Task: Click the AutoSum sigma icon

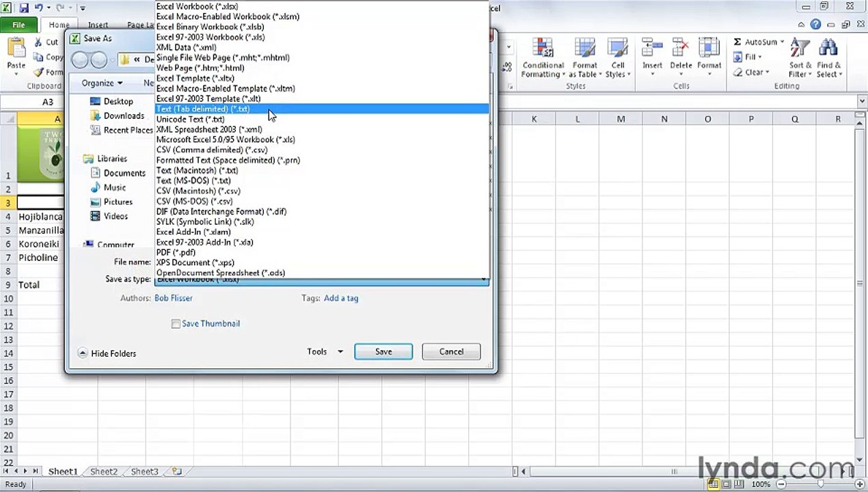Action: (737, 42)
